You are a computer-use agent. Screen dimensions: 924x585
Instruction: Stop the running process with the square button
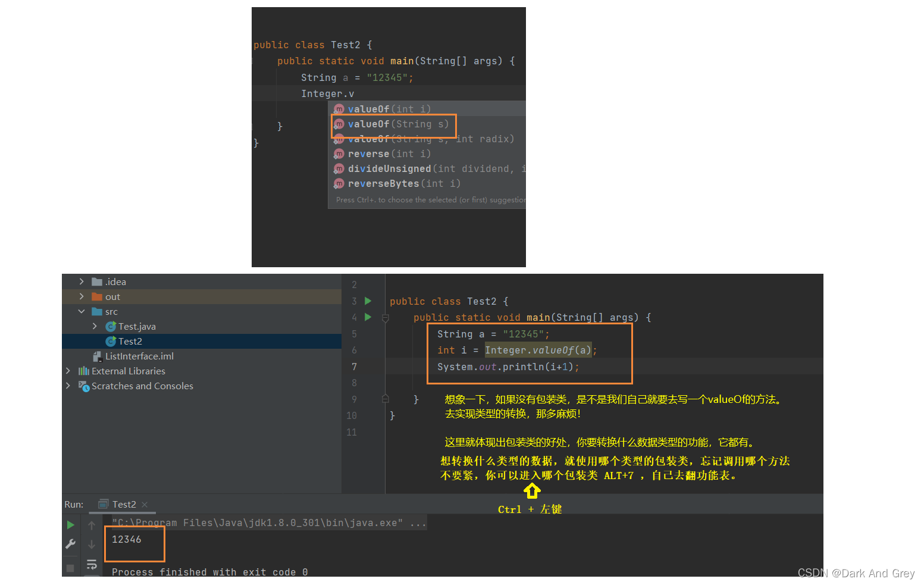[70, 568]
